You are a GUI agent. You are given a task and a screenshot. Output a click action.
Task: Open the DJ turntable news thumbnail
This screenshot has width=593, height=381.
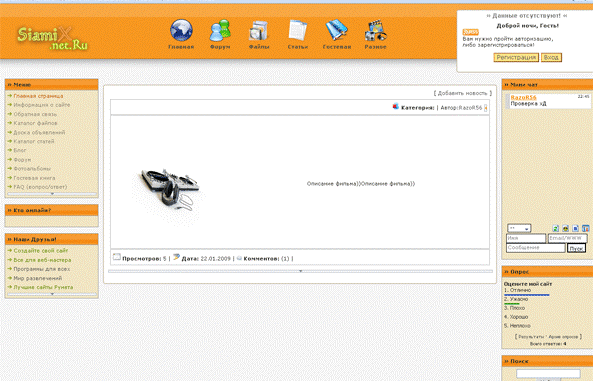click(x=169, y=190)
